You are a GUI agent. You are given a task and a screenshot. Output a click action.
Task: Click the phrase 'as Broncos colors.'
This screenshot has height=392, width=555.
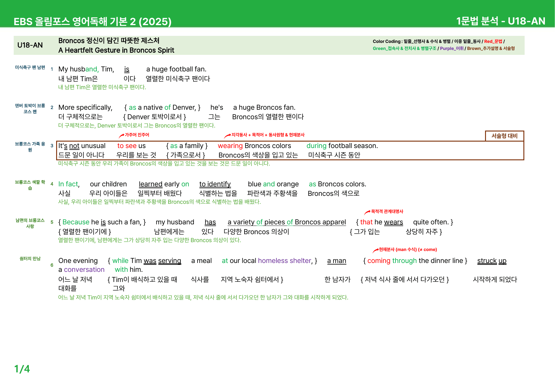(x=337, y=184)
